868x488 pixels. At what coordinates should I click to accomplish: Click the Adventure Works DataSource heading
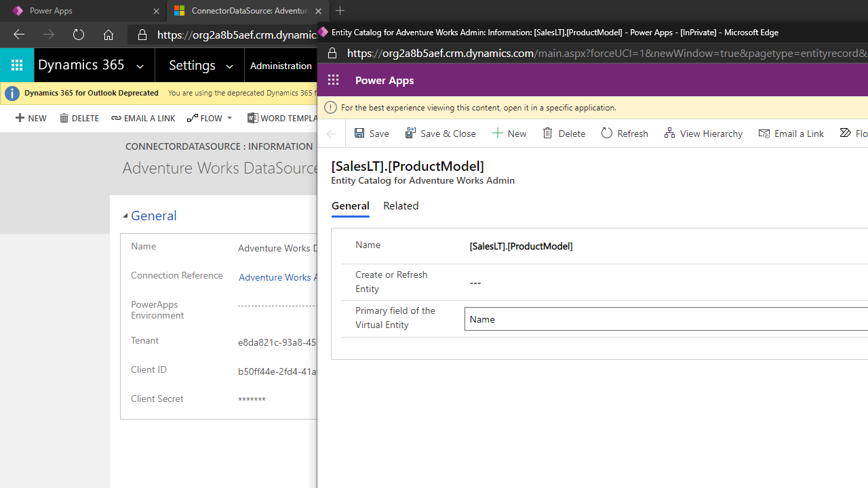(x=220, y=168)
